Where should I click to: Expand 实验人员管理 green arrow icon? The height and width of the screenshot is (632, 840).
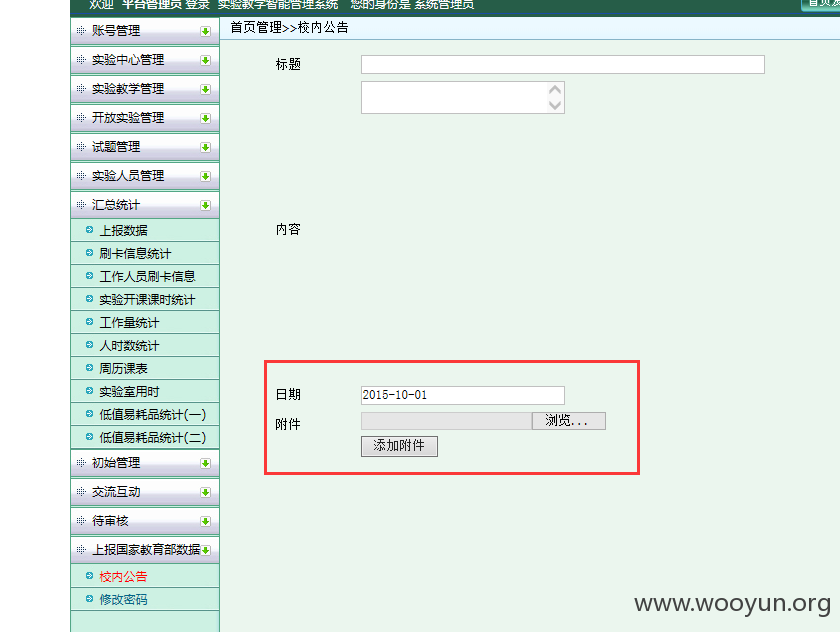(x=205, y=176)
